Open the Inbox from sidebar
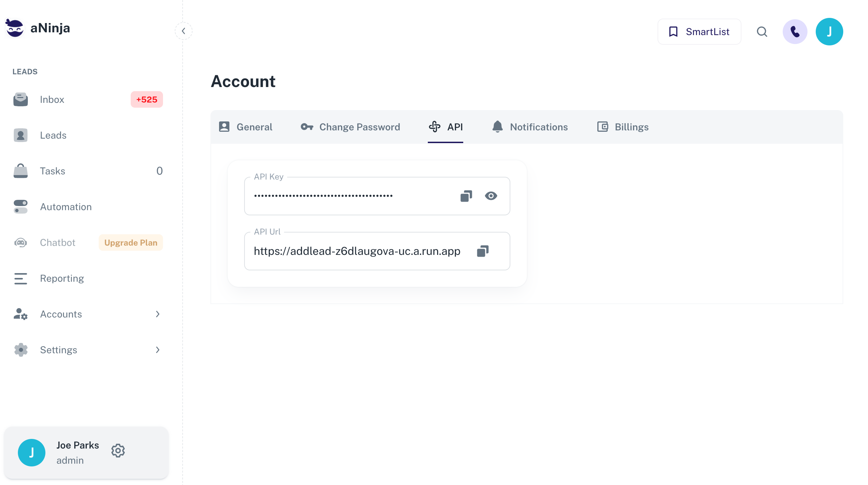The width and height of the screenshot is (868, 485). point(52,100)
